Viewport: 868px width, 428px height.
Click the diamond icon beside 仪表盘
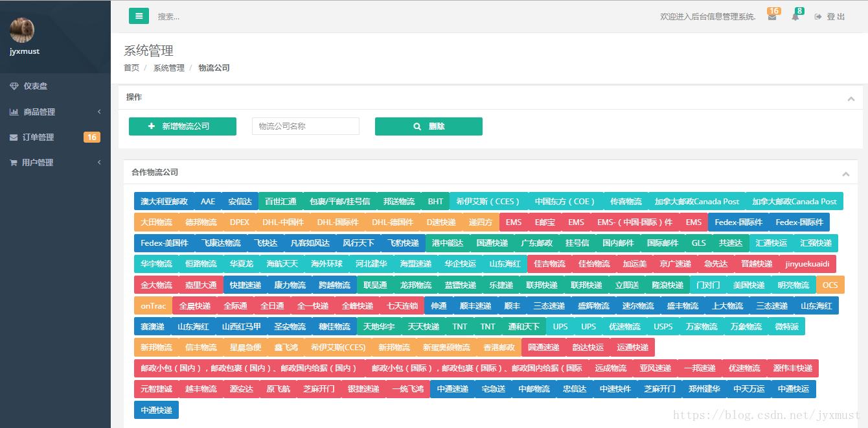tap(14, 86)
